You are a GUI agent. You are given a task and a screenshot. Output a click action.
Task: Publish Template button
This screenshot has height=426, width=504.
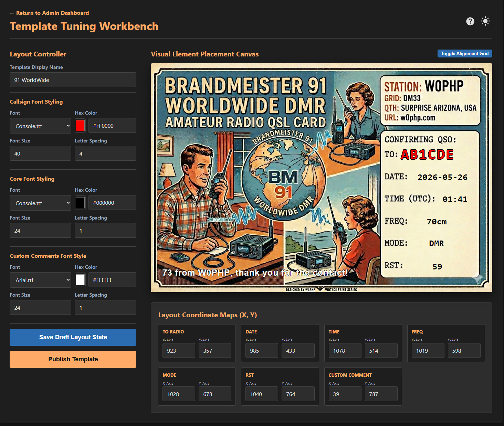[73, 359]
